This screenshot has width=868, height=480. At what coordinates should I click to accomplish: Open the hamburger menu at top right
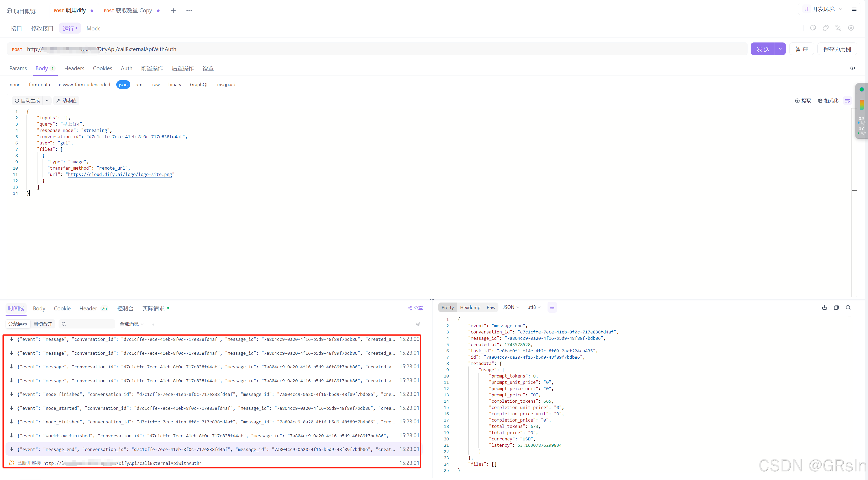854,9
